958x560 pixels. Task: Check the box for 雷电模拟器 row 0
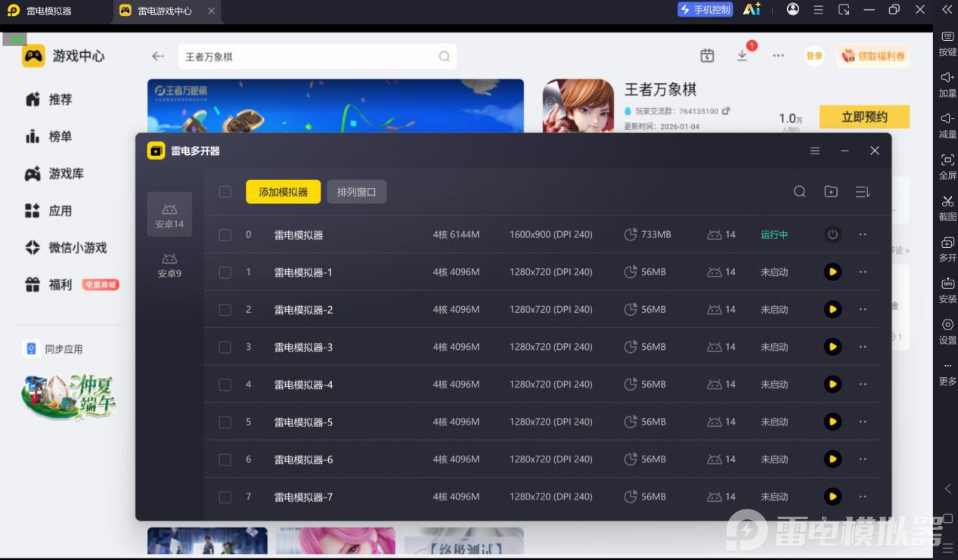coord(225,235)
